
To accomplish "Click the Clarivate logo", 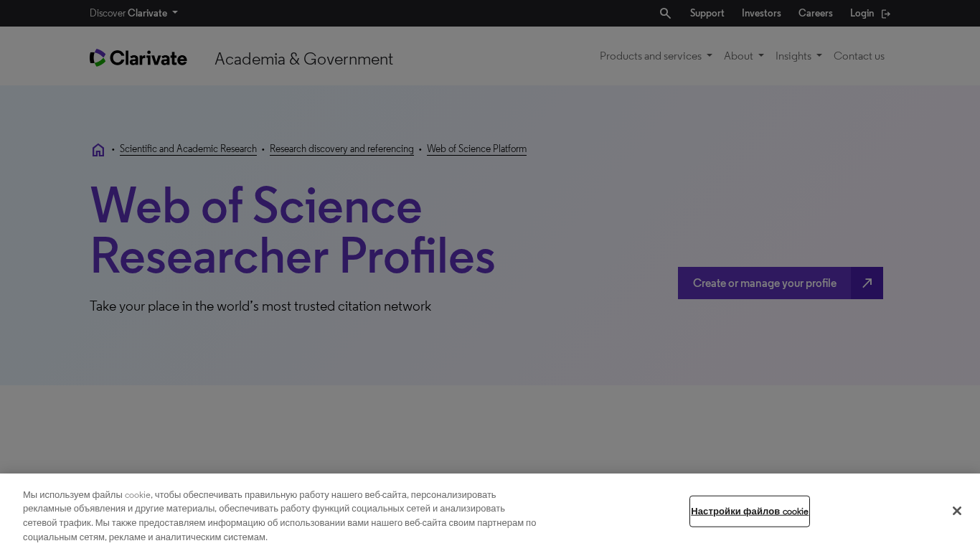I will [138, 58].
